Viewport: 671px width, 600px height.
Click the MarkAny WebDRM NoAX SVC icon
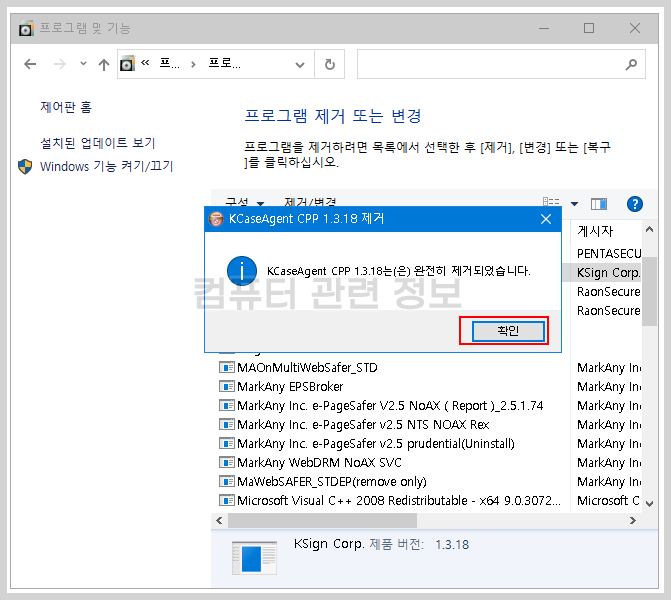227,462
